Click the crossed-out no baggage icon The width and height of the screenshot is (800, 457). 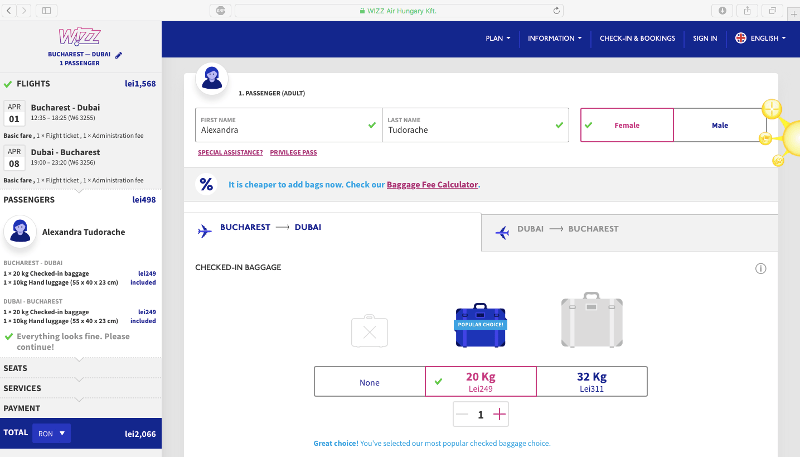[x=369, y=332]
